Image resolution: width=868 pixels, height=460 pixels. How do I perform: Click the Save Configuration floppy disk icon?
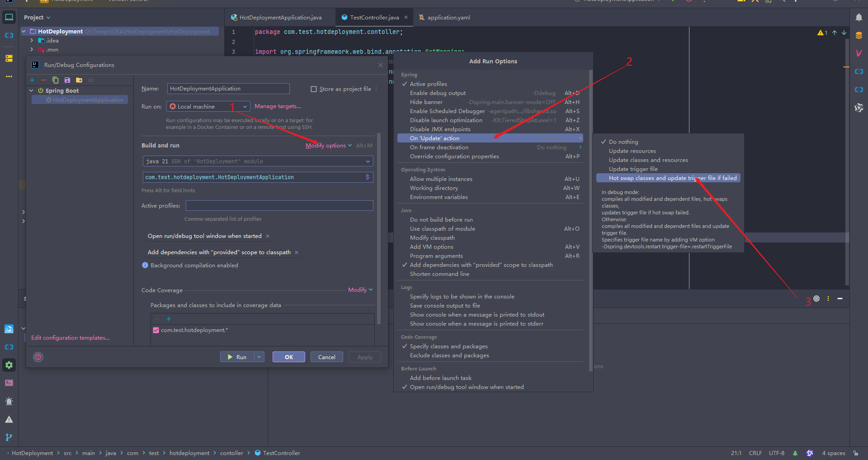click(67, 80)
